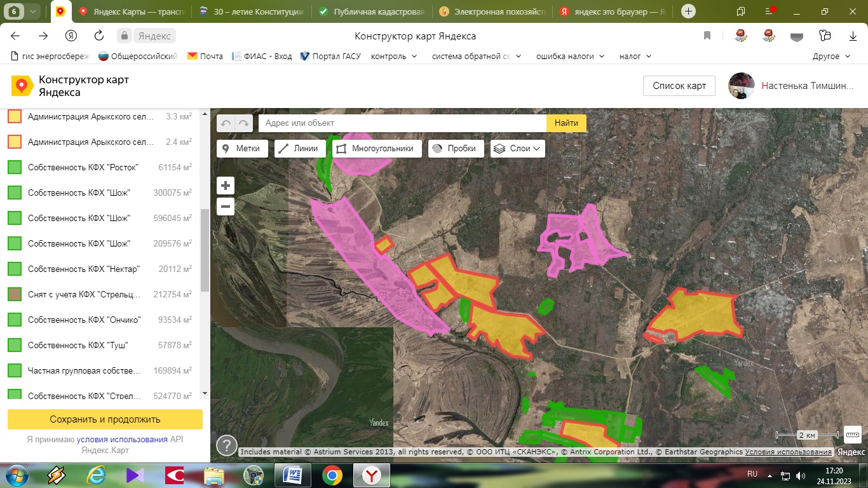Click the redo arrow on the map
Viewport: 868px width, 488px height.
pyautogui.click(x=244, y=123)
